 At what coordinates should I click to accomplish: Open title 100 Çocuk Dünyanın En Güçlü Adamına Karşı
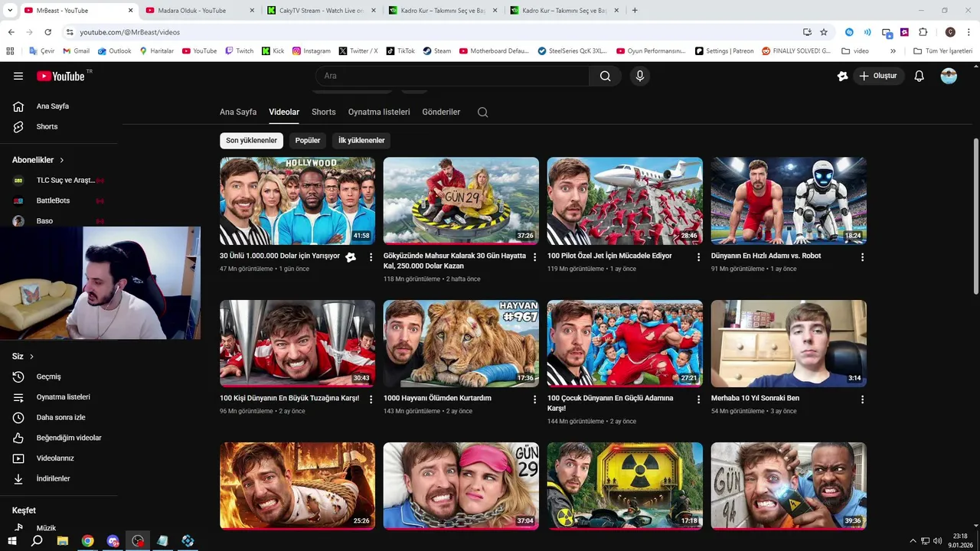tap(610, 403)
